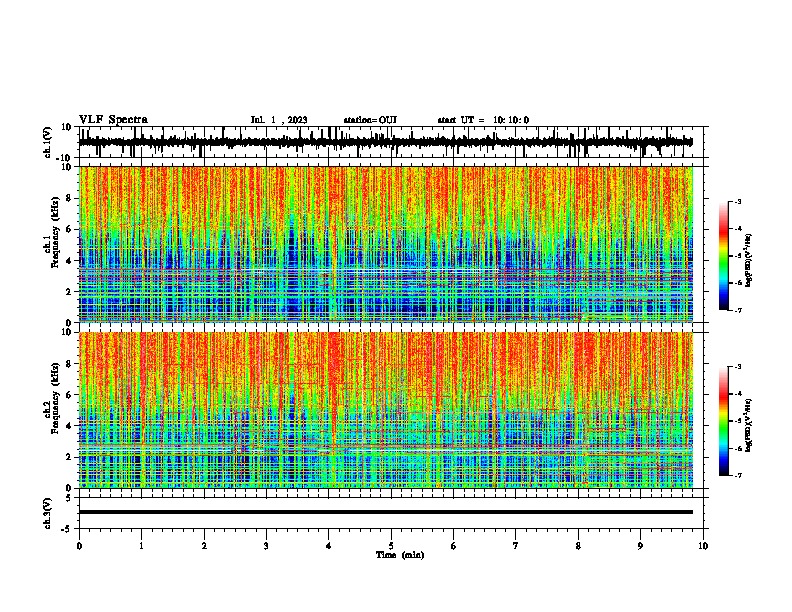Click the "-7" label on ch.2 color bar
Viewport: 792px width, 612px height.
click(737, 475)
